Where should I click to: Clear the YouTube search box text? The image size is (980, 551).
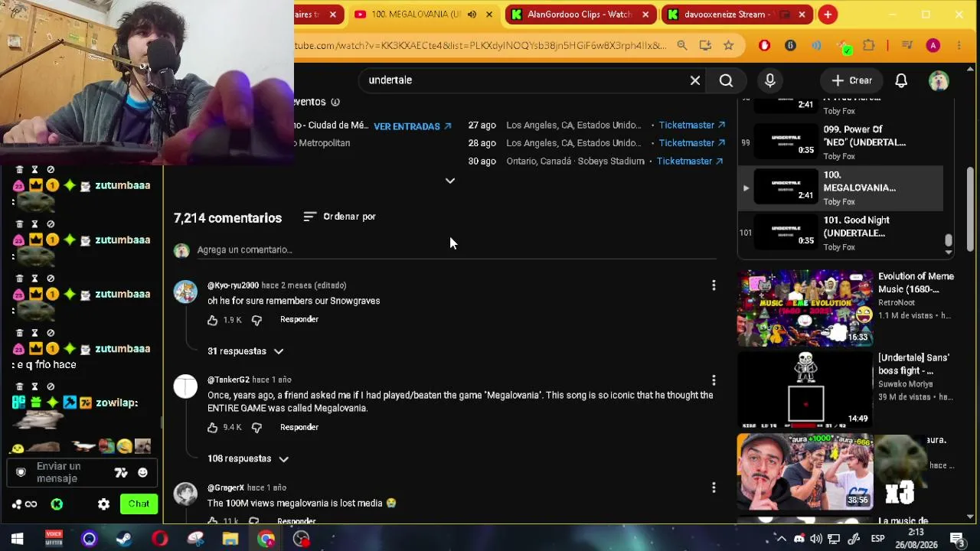pos(695,80)
